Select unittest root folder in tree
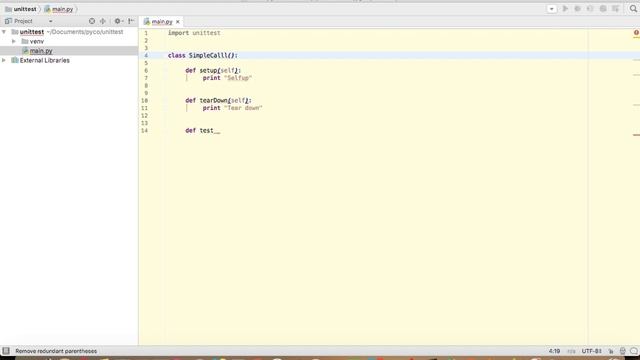 point(31,31)
